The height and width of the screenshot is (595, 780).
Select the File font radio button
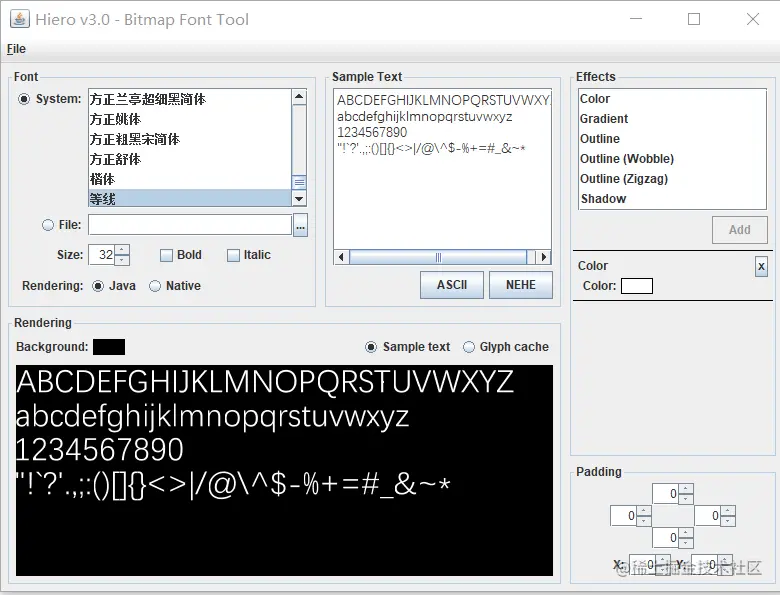(48, 225)
